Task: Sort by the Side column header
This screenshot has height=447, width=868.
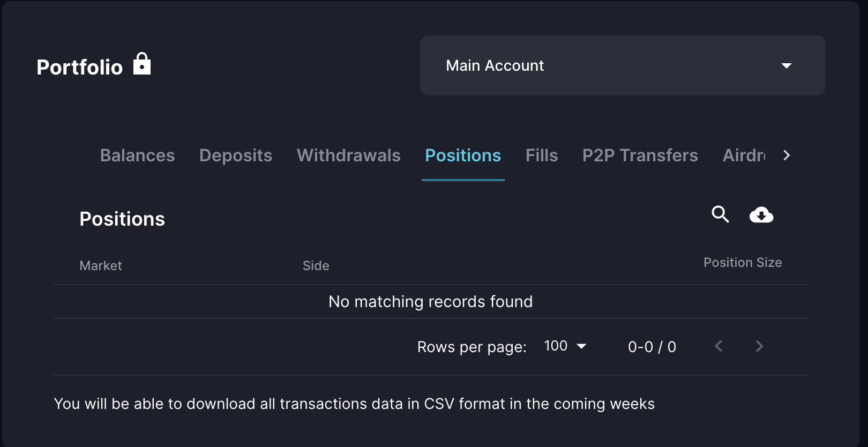Action: (316, 266)
